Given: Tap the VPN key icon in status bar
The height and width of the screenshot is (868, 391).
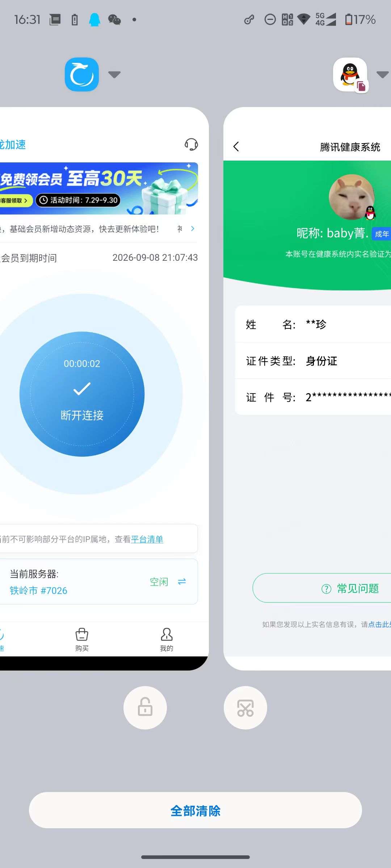Looking at the screenshot, I should (249, 20).
